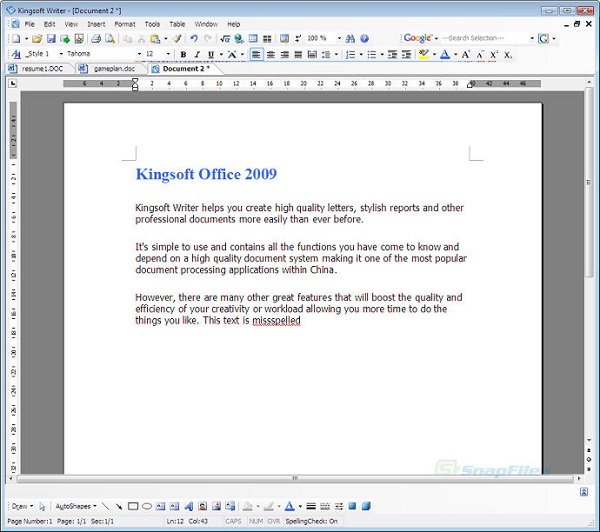This screenshot has width=600, height=532.
Task: Select the arrow line drawing tool
Action: click(119, 506)
